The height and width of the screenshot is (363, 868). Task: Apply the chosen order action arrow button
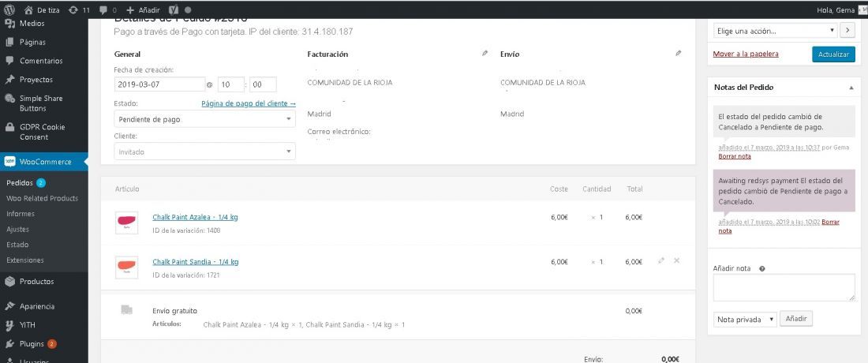pos(847,31)
